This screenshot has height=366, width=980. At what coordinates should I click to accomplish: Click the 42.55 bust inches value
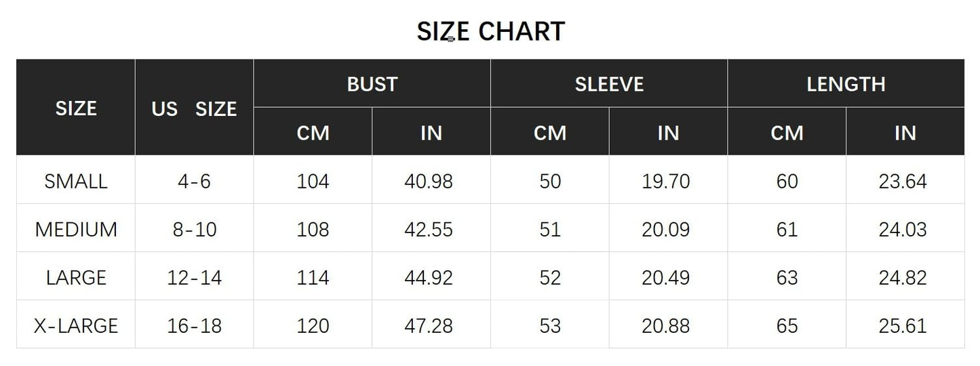click(429, 229)
